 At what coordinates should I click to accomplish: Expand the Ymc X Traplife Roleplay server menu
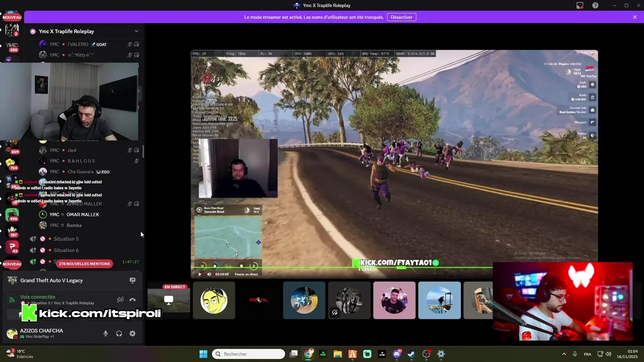click(136, 31)
